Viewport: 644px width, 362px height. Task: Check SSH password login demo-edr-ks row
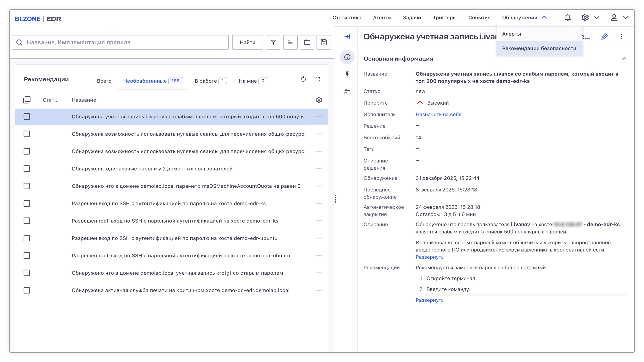(x=27, y=203)
